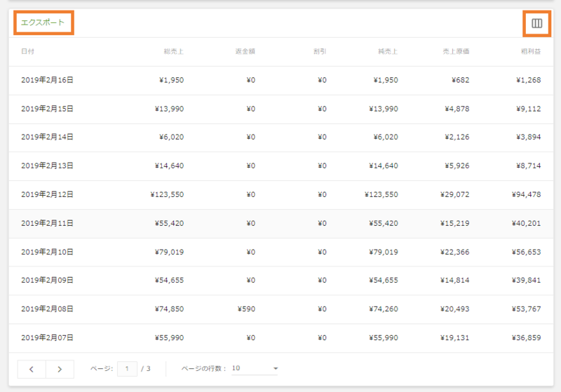
Task: Open the ページの行数 rows-per-page dropdown
Action: click(x=255, y=368)
